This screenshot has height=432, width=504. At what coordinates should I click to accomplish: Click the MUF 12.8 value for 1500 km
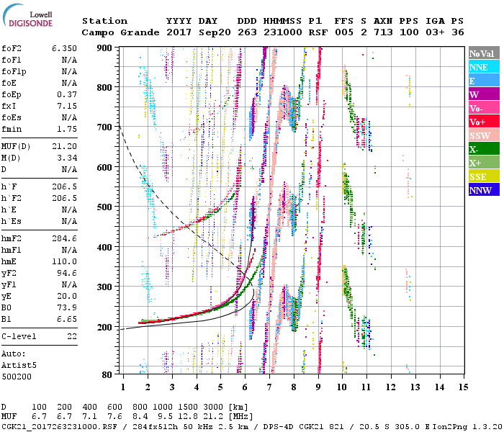[188, 417]
